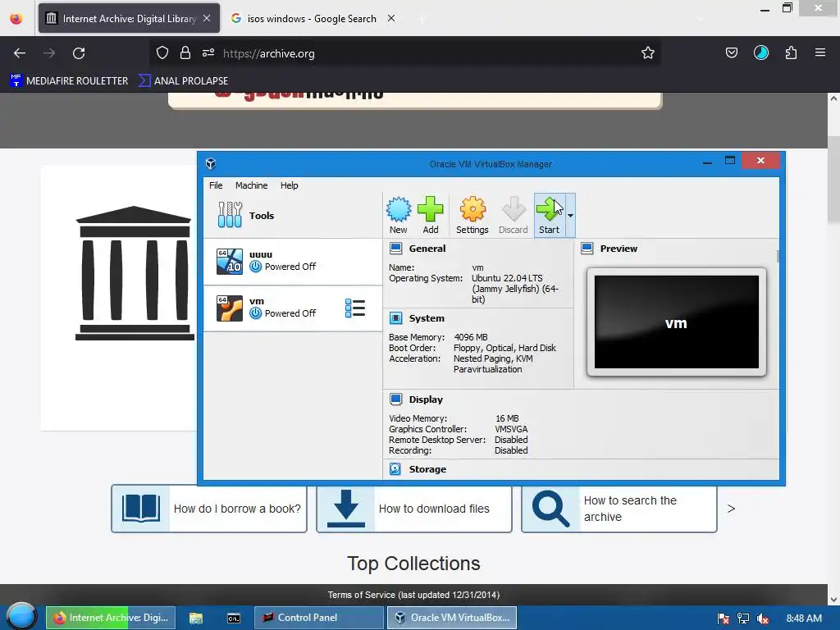Start the selected vm with green arrow

click(549, 215)
